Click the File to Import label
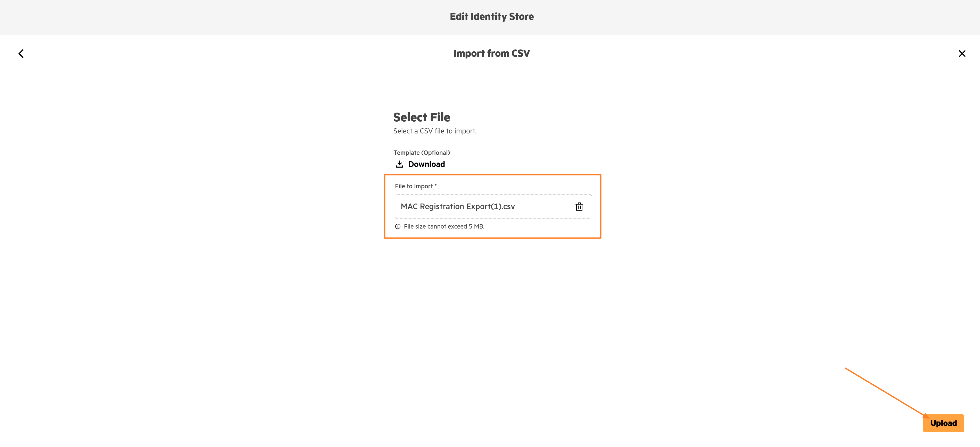The width and height of the screenshot is (980, 447). click(x=414, y=186)
